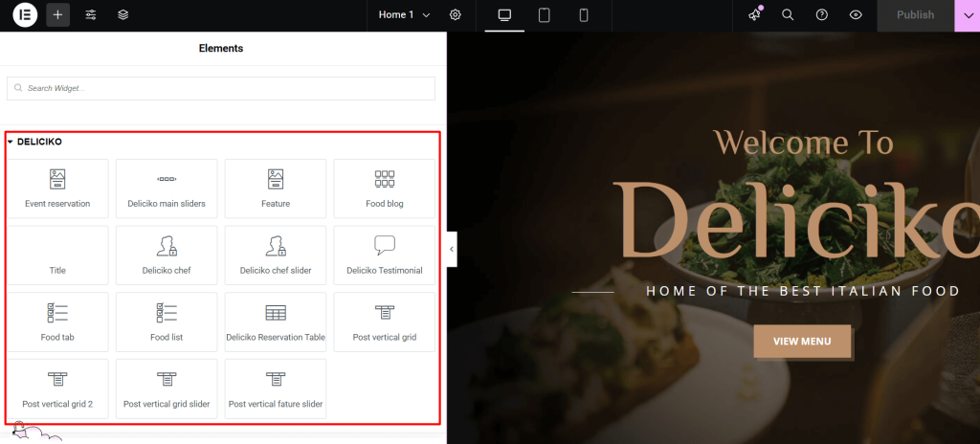Switch to mobile view mode
This screenshot has height=444, width=980.
pos(584,15)
